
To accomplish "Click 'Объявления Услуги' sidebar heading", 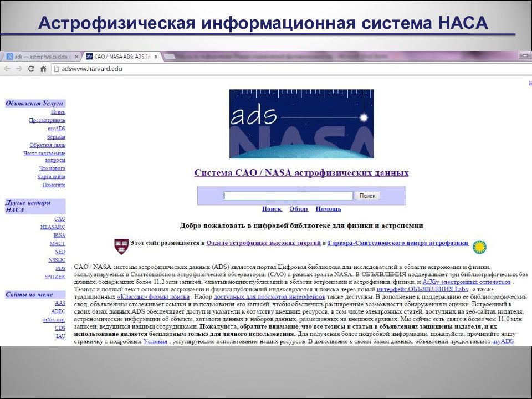I will tap(34, 104).
